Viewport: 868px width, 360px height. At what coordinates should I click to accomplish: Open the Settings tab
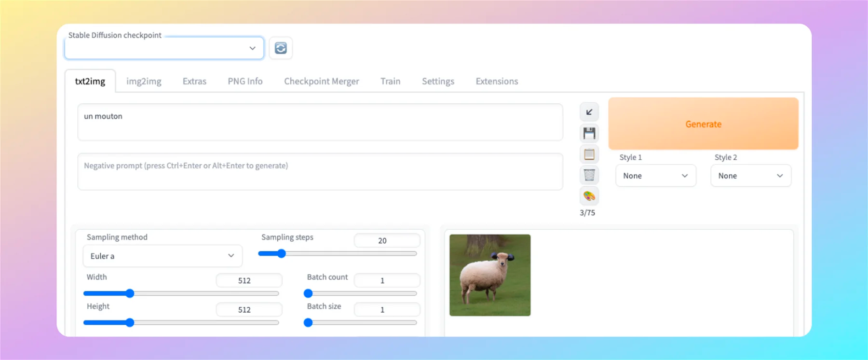tap(438, 81)
